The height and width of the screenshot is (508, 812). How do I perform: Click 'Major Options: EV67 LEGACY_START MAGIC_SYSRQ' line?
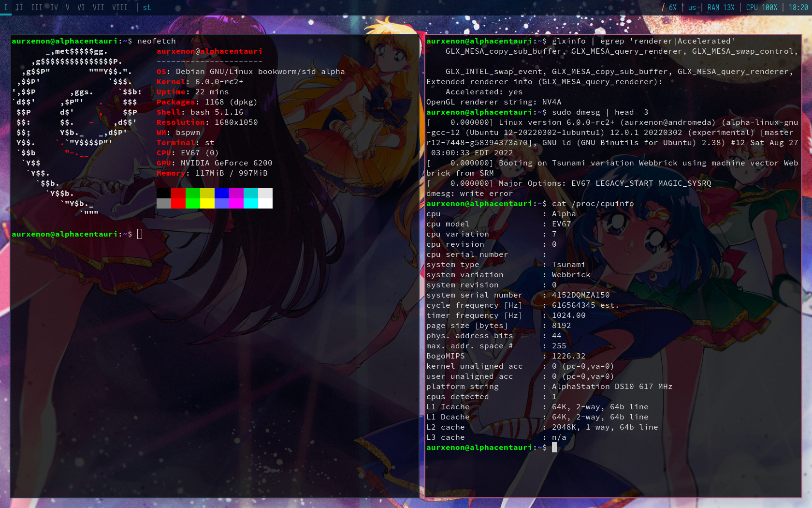pos(569,183)
